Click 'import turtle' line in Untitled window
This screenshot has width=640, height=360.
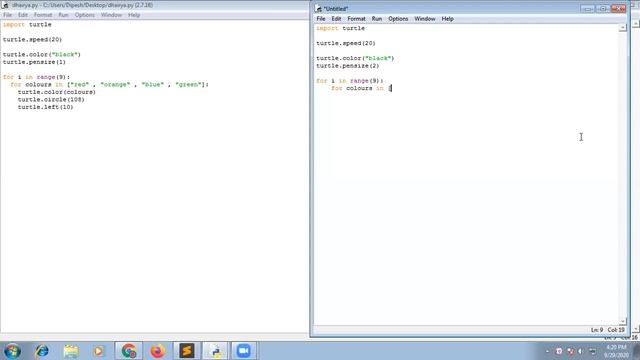tap(340, 28)
